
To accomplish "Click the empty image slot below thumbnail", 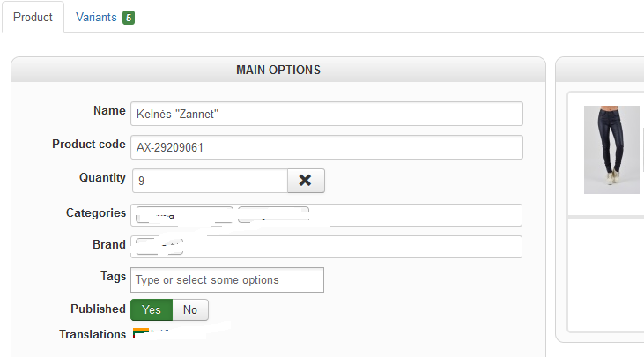I will click(606, 274).
